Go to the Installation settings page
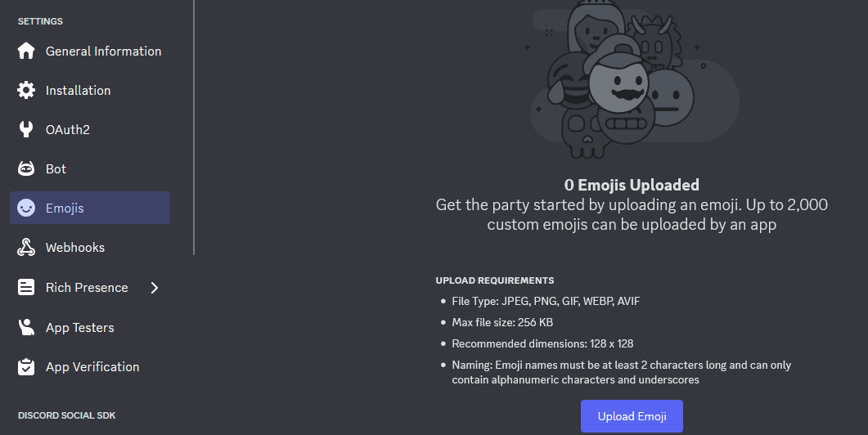This screenshot has width=868, height=435. [78, 90]
